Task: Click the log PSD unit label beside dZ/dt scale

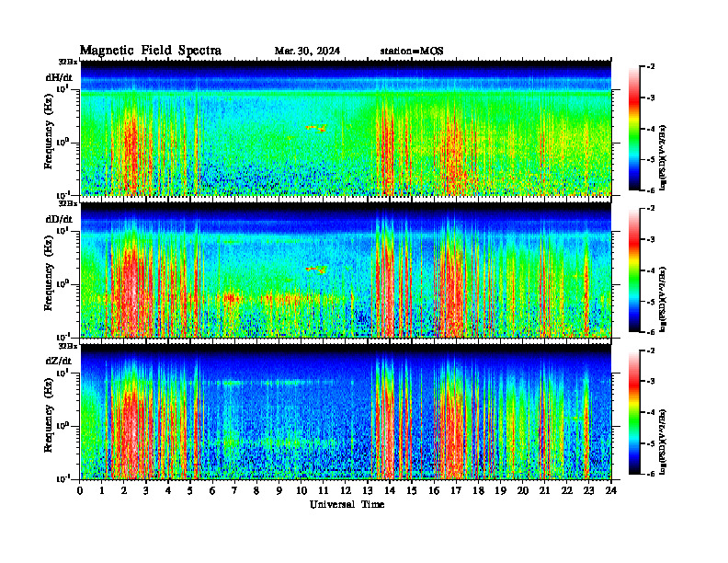Action: pyautogui.click(x=663, y=442)
